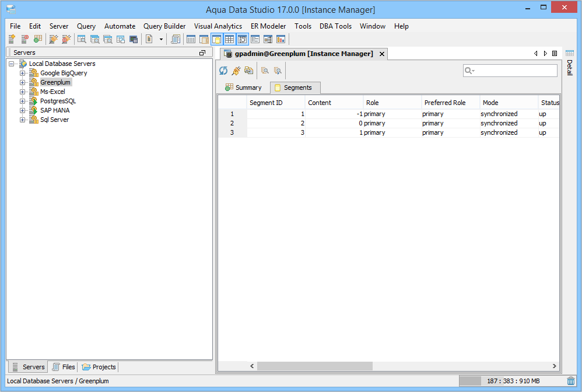The height and width of the screenshot is (392, 582).
Task: Select Greenplum in the servers tree
Action: [55, 82]
